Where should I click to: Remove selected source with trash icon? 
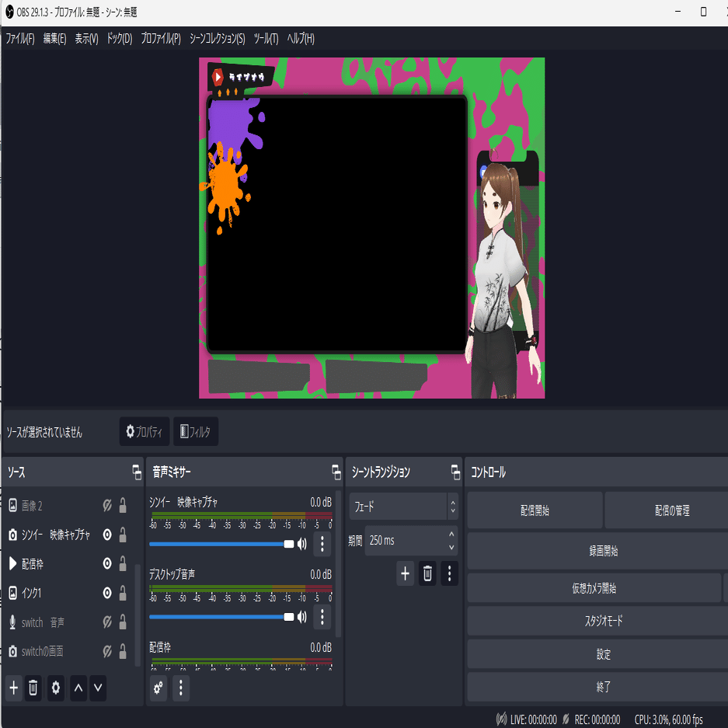click(x=33, y=688)
